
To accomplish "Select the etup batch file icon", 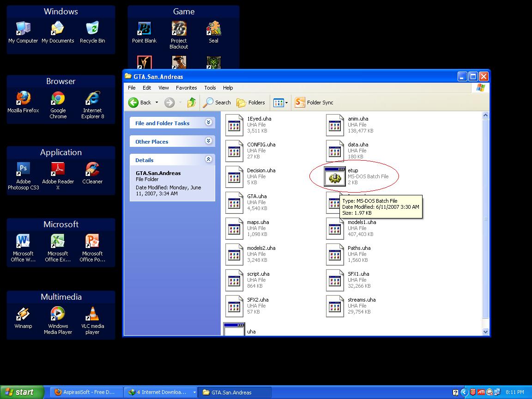I will pyautogui.click(x=335, y=176).
